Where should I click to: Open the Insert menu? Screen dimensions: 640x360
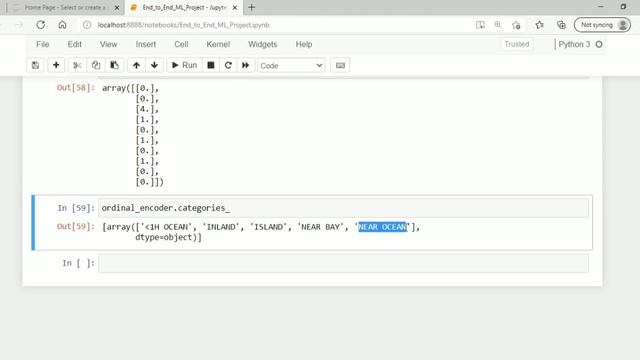coord(146,44)
